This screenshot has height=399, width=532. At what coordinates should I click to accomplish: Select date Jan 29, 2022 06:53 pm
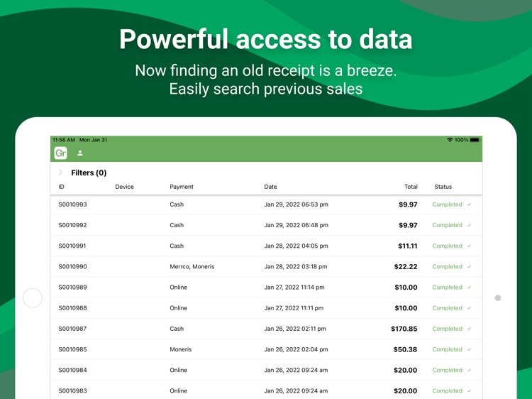pos(297,204)
